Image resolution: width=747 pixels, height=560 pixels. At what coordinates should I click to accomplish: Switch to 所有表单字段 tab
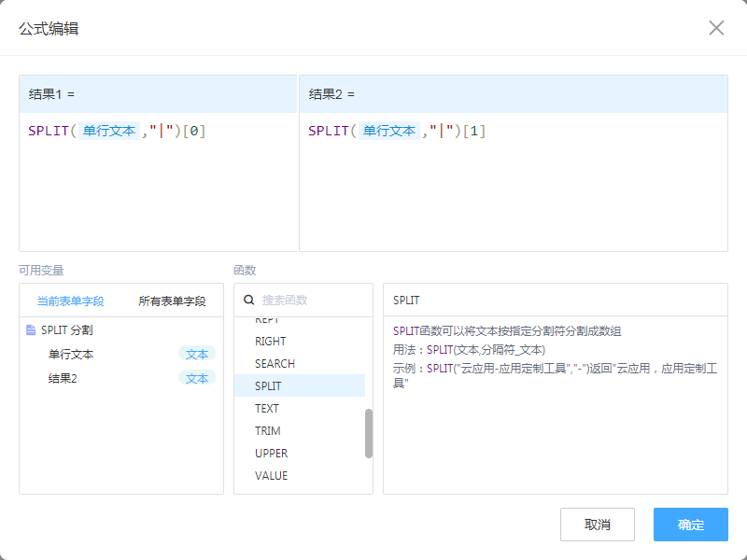(172, 301)
